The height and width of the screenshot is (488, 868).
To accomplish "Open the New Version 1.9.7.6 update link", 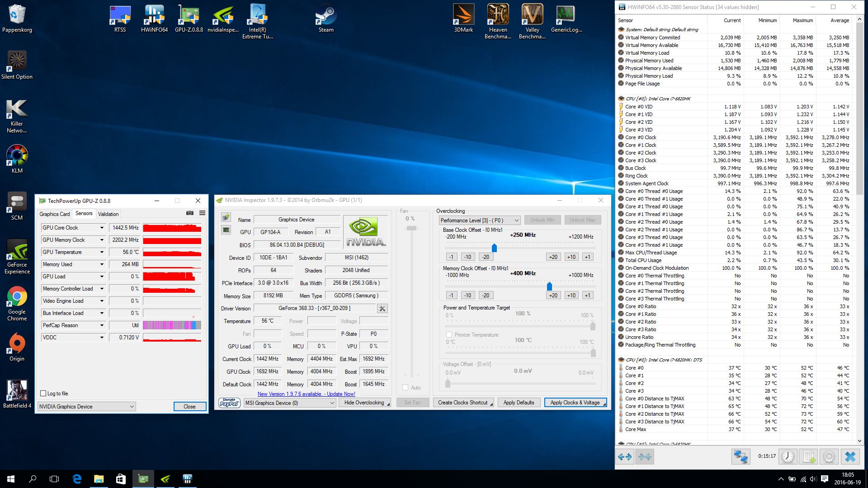I will coord(307,394).
